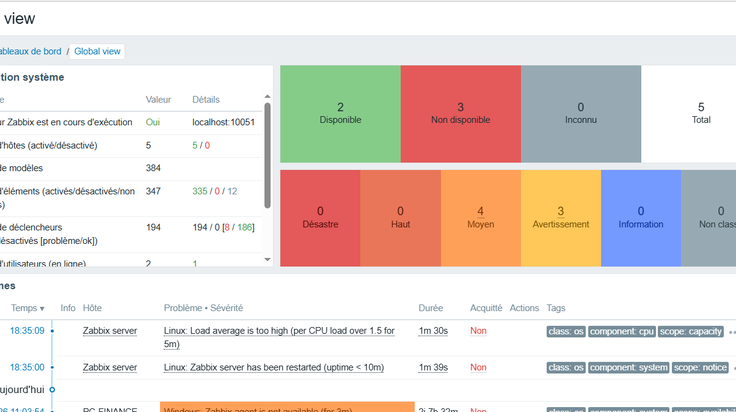Click the green Disponible hosts tile
This screenshot has width=736, height=412.
click(340, 114)
